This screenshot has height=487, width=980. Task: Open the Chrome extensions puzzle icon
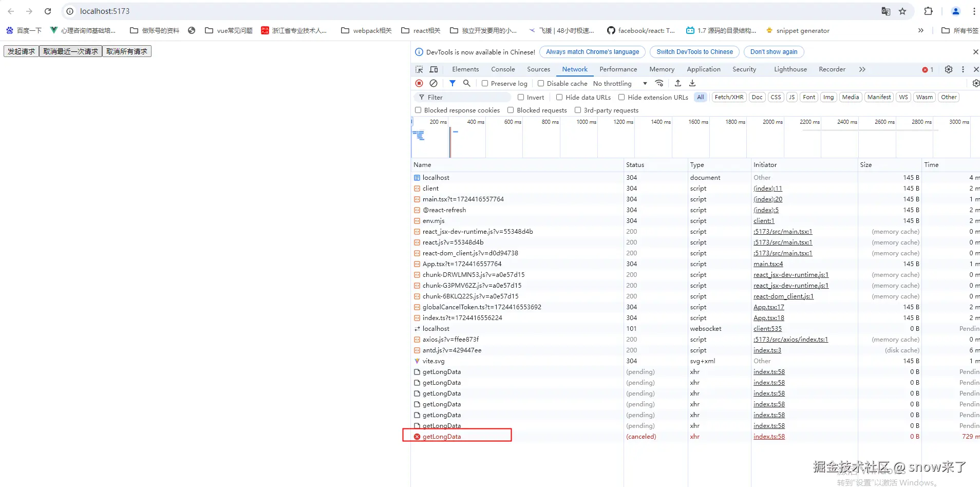[928, 11]
